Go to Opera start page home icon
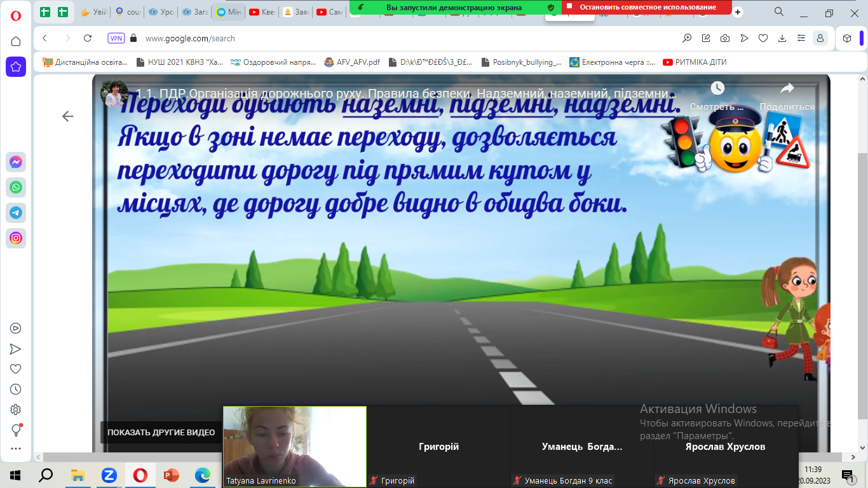 [16, 41]
